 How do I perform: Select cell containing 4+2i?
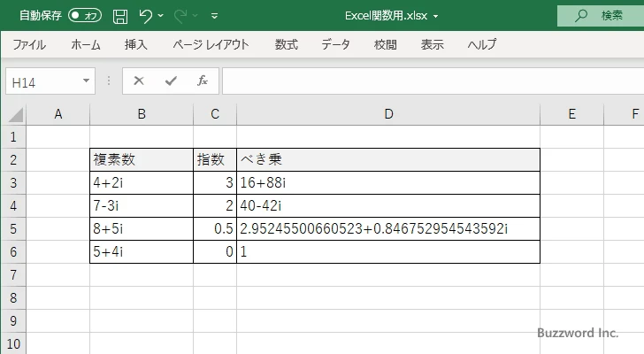(x=142, y=182)
